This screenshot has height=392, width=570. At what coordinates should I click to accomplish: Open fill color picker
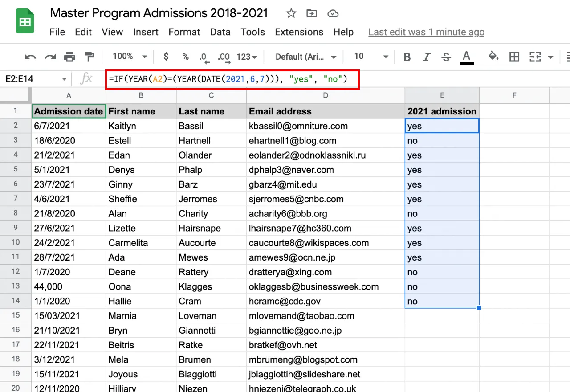pyautogui.click(x=493, y=57)
